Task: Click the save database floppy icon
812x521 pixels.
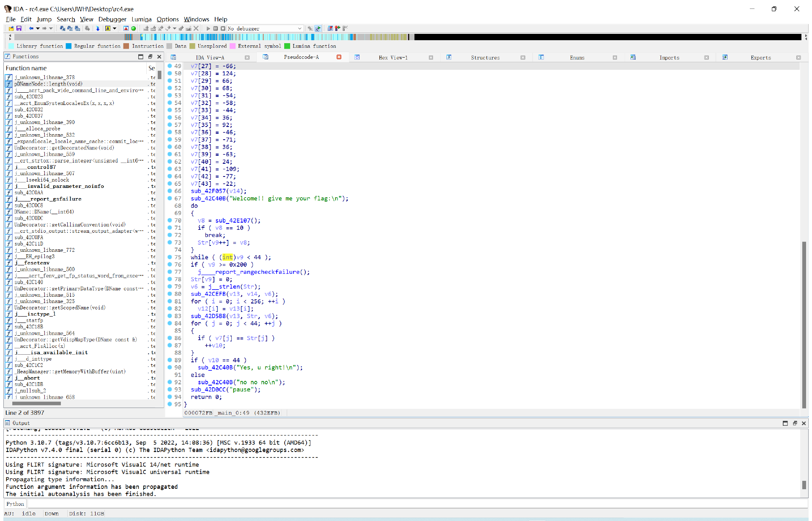Action: coord(19,28)
